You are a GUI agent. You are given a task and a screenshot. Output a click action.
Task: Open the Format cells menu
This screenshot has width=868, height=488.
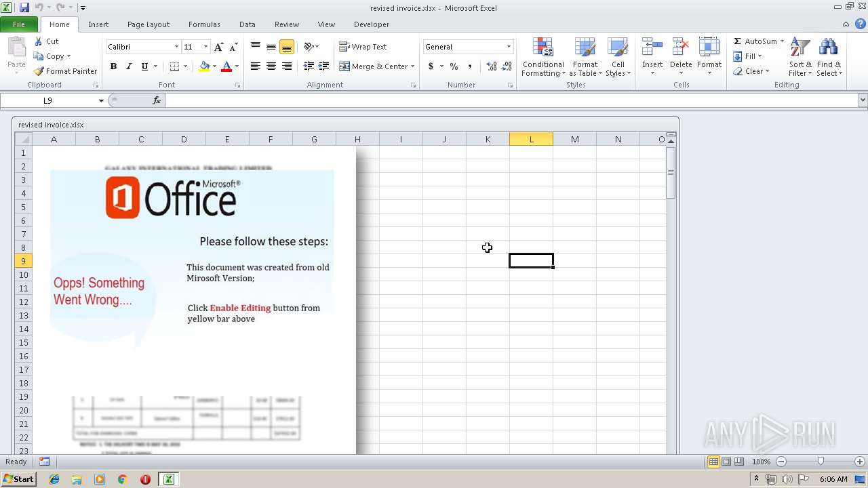pos(709,57)
